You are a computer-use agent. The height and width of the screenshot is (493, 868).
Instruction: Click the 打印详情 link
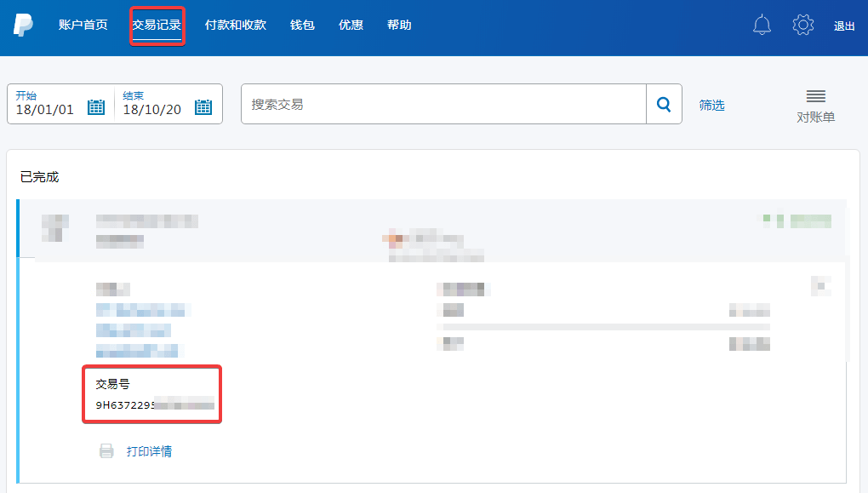coord(149,451)
